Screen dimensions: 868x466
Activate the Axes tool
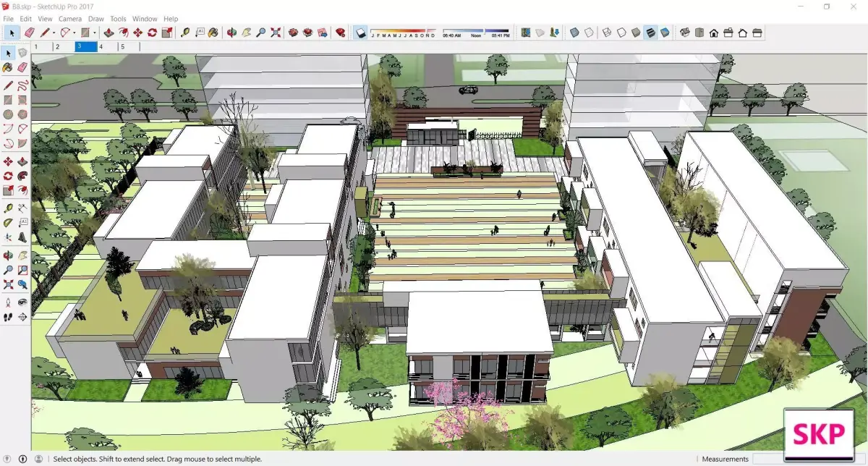(8, 237)
